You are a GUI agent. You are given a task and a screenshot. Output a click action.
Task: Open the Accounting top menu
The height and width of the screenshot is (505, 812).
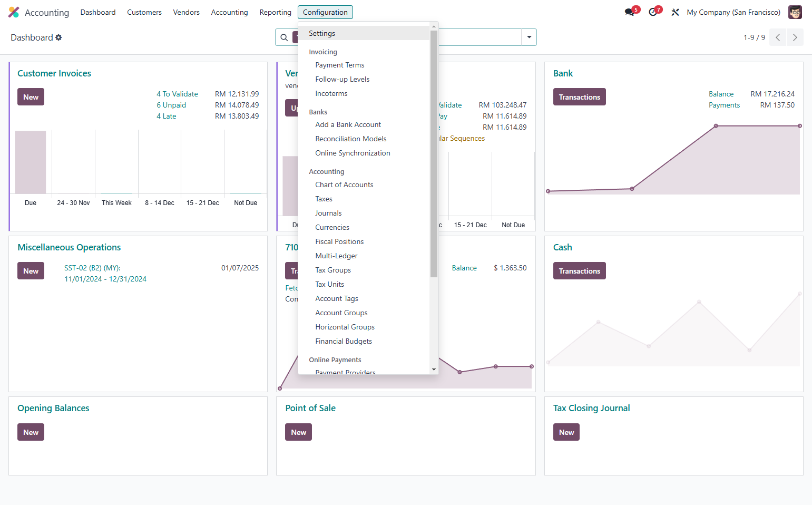coord(229,12)
